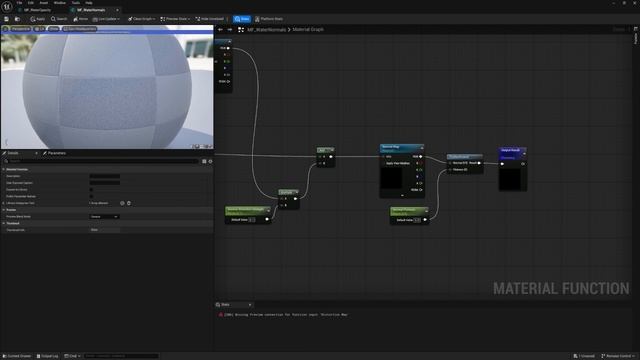Viewport: 640px width, 360px height.
Task: Switch to the Details panel tab
Action: (13, 153)
